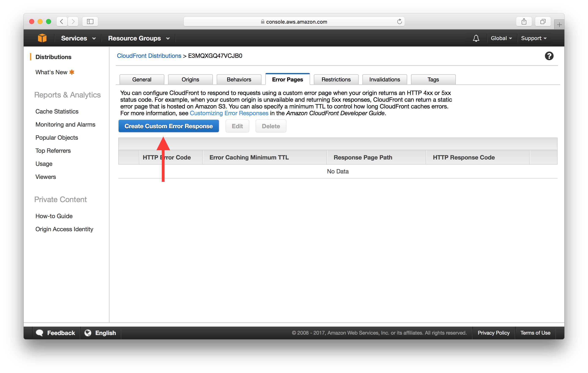Reload the page with refresh icon
The width and height of the screenshot is (588, 373).
pyautogui.click(x=399, y=22)
